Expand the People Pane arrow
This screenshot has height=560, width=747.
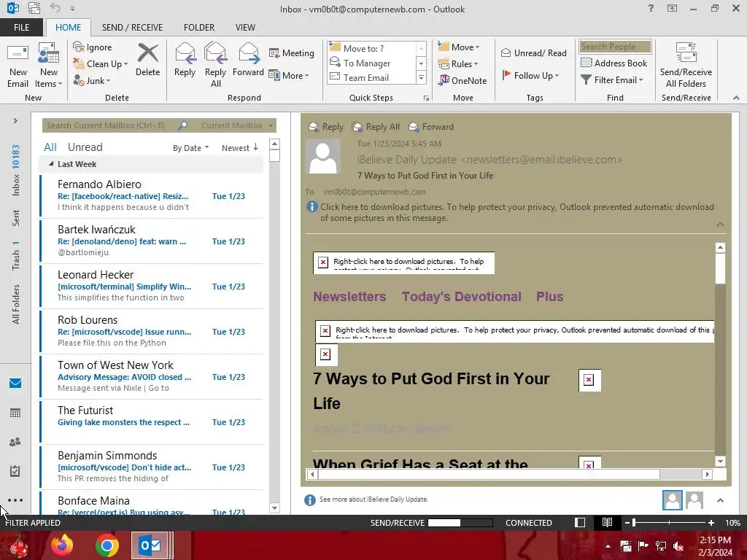click(x=720, y=500)
